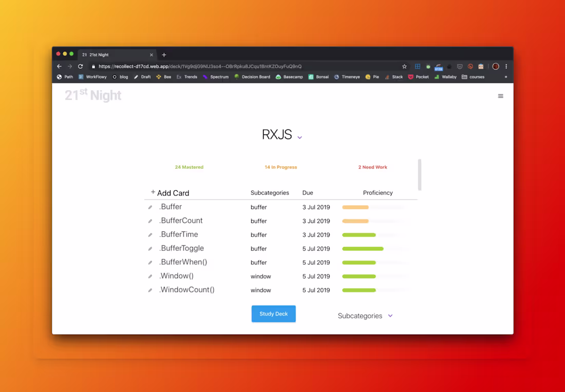Image resolution: width=565 pixels, height=392 pixels.
Task: Click the Proficiency column header
Action: pyautogui.click(x=378, y=192)
